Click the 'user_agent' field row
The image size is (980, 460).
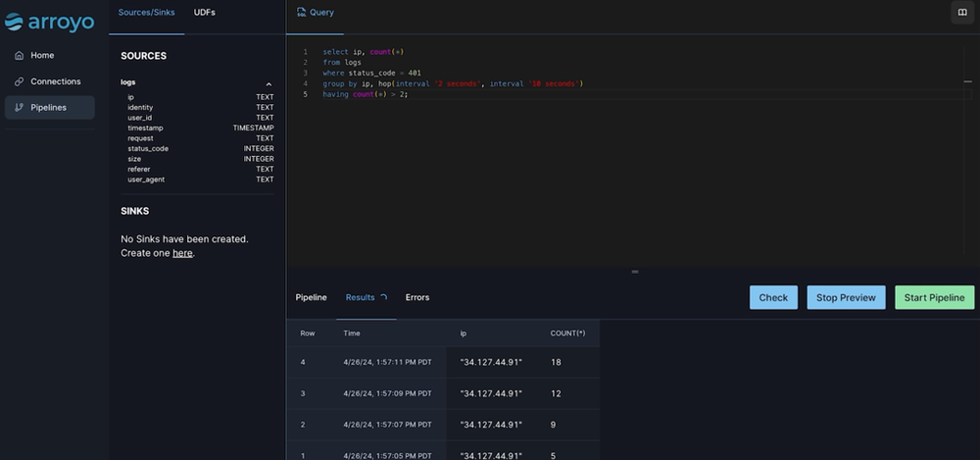pos(201,179)
